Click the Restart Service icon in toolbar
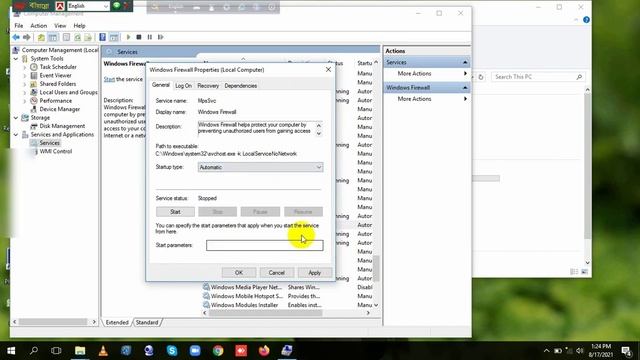 (161, 37)
